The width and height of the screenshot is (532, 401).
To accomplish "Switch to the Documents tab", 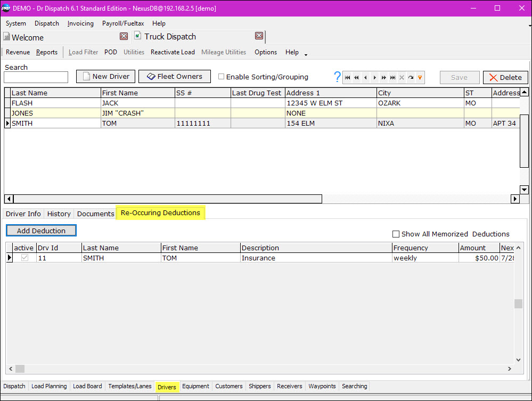I will tap(95, 214).
